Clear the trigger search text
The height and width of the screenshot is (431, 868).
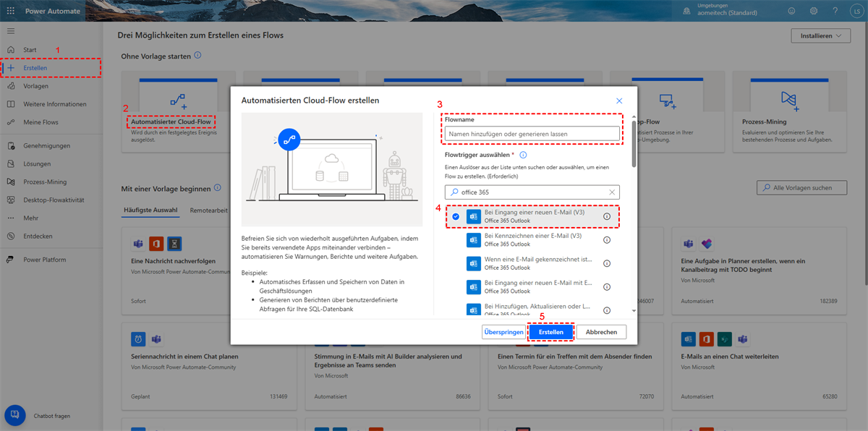(612, 192)
